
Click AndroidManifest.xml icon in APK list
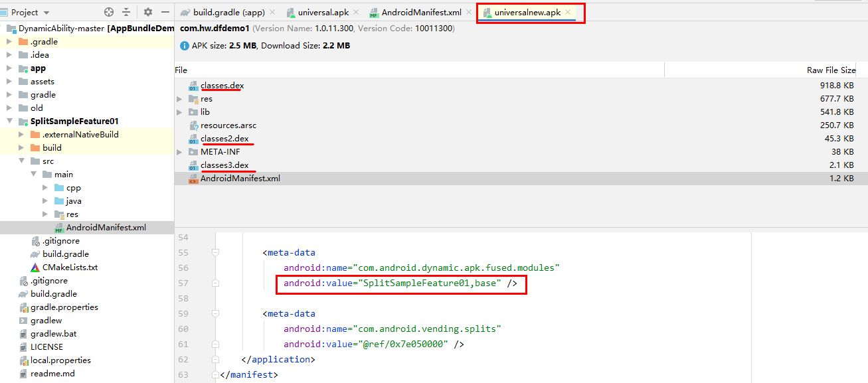click(194, 179)
